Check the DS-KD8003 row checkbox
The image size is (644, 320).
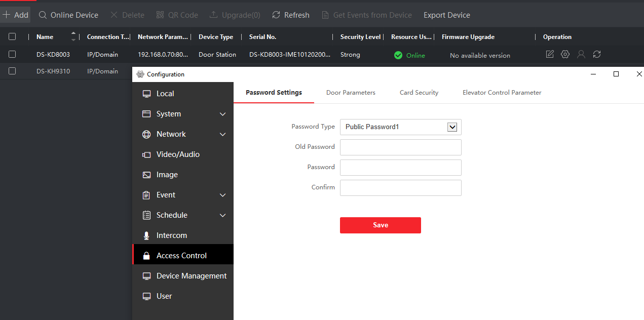[x=12, y=54]
